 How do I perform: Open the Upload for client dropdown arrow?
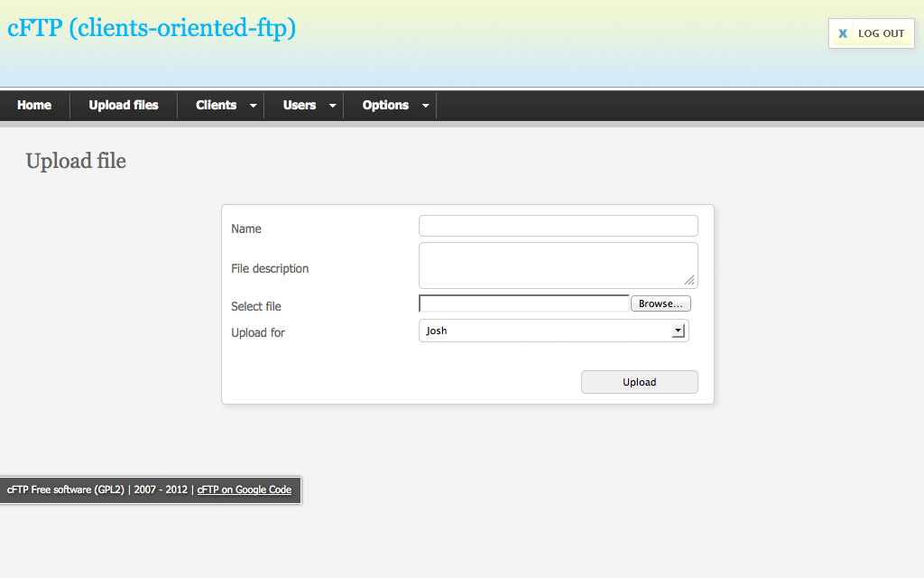click(x=679, y=331)
